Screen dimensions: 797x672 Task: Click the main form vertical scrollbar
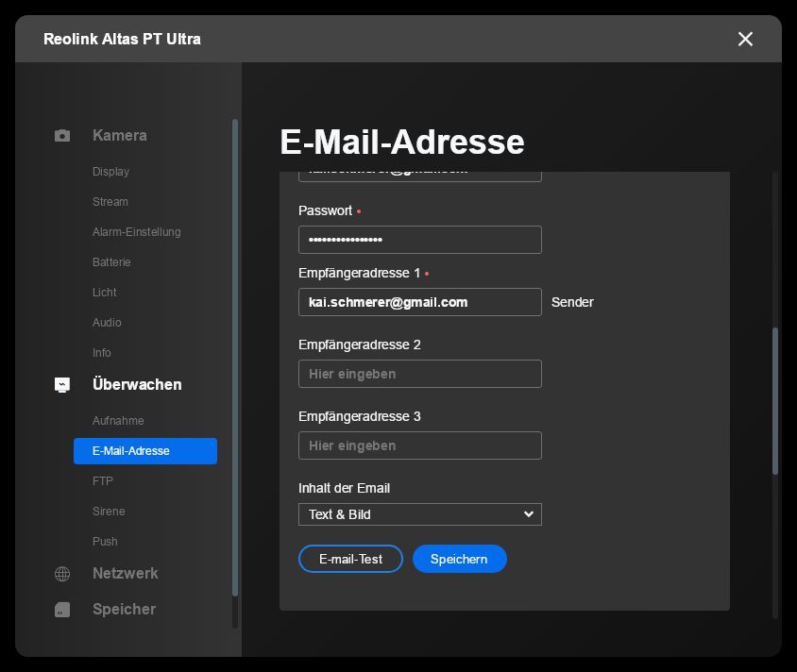(x=775, y=401)
